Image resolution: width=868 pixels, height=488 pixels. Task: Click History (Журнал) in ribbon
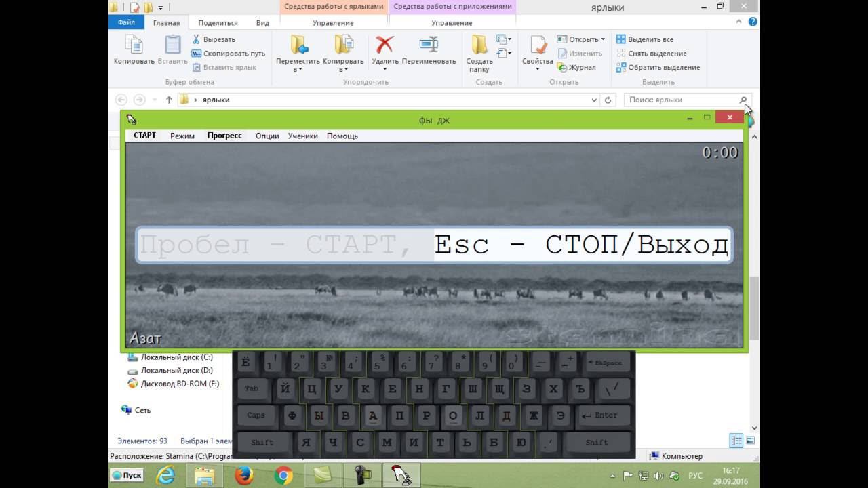coord(576,68)
